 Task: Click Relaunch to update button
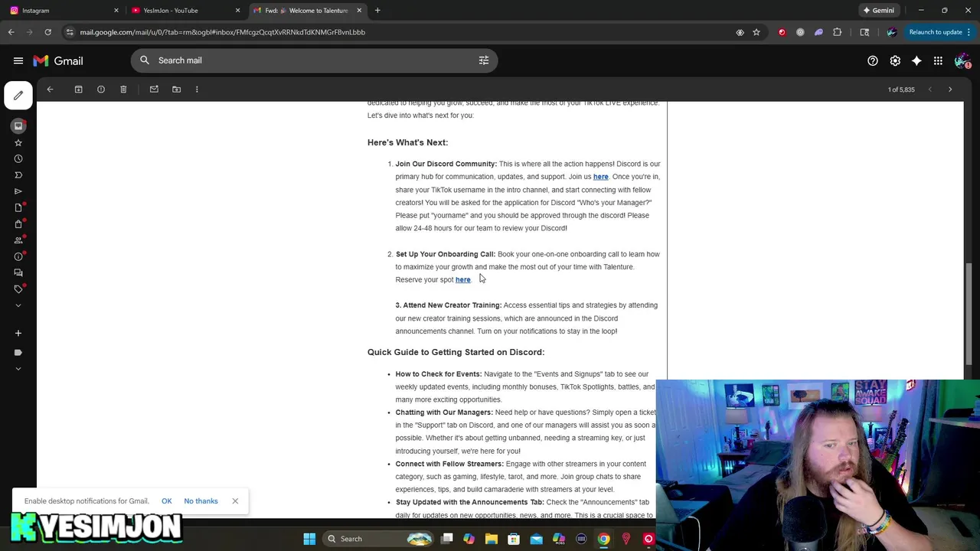click(x=940, y=32)
